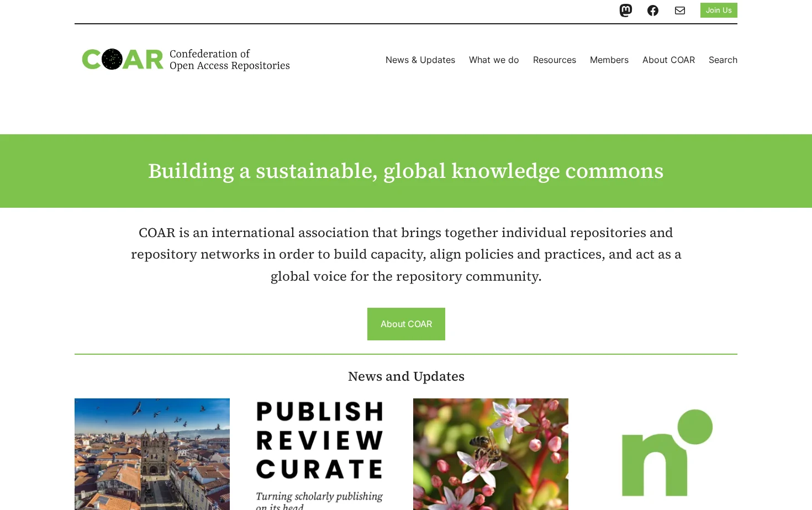The image size is (812, 510).
Task: Click the Confederation of Open Access Repositories text
Action: tap(230, 60)
